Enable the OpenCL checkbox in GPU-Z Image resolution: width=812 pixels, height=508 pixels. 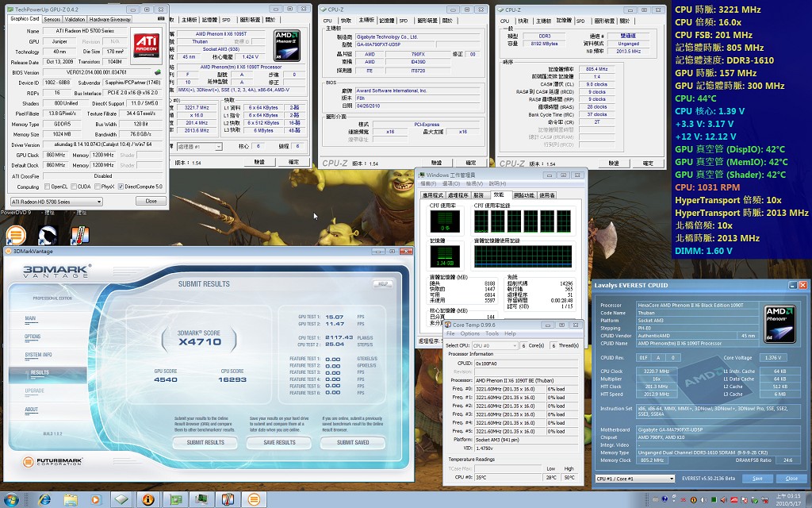coord(48,187)
